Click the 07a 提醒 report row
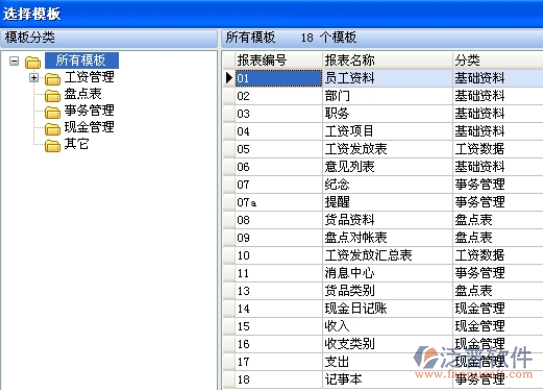The height and width of the screenshot is (390, 543). tap(383, 202)
